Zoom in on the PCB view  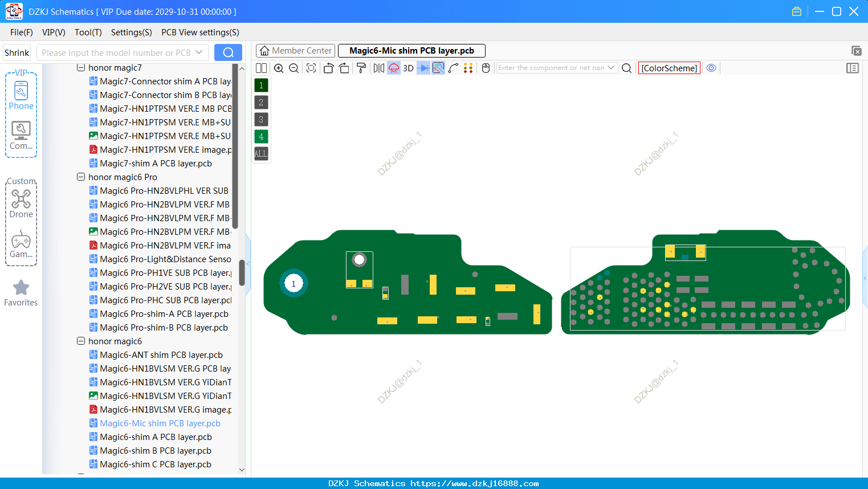279,68
